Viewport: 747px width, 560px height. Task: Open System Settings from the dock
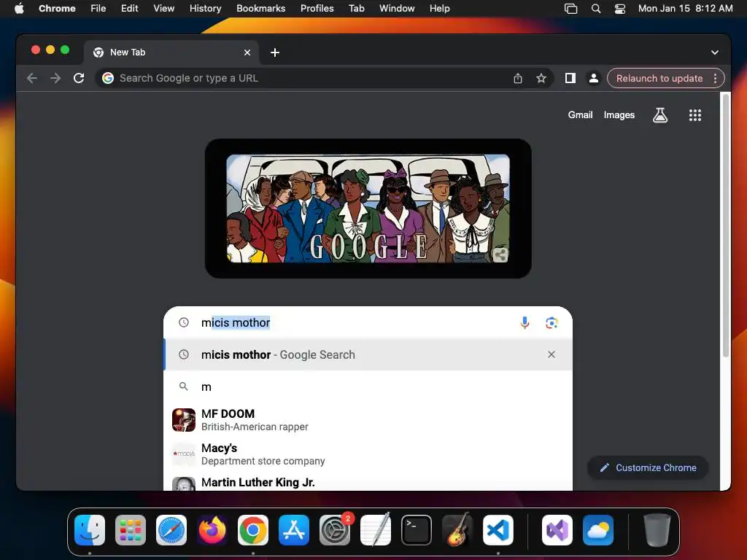pos(335,530)
